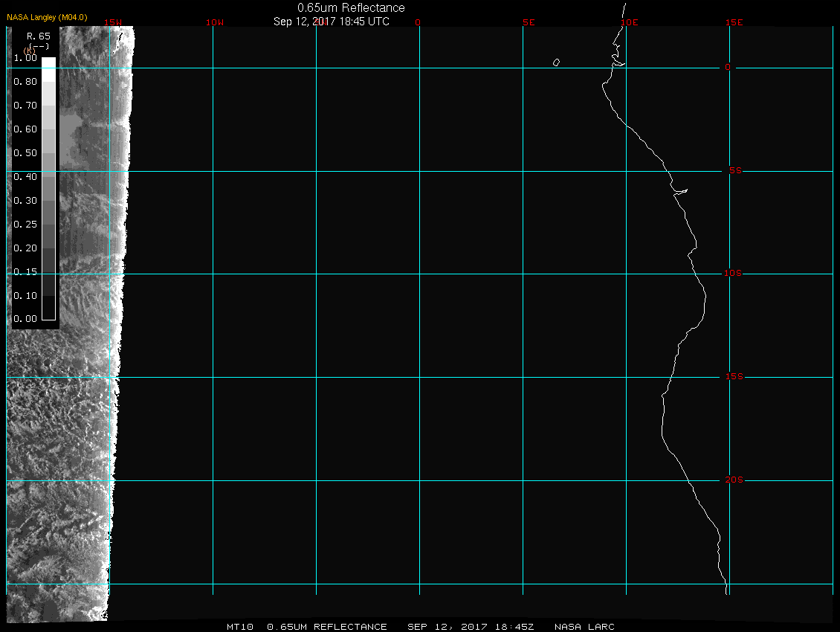
Task: Select the "0.65um Reflectance" title text
Action: tap(351, 7)
